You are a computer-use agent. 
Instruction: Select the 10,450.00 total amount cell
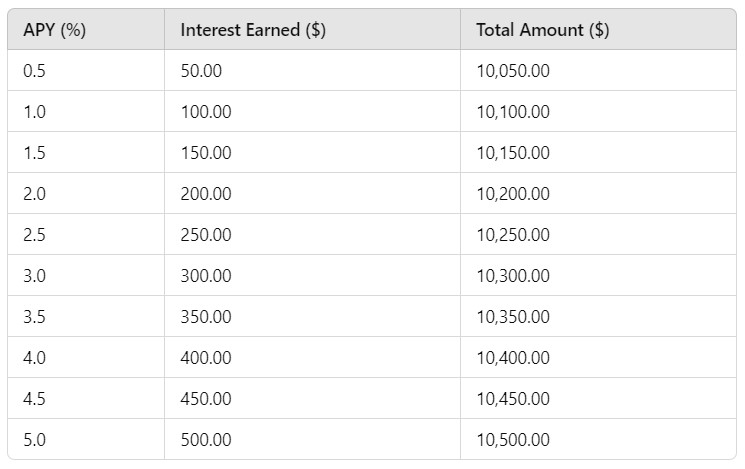point(598,398)
